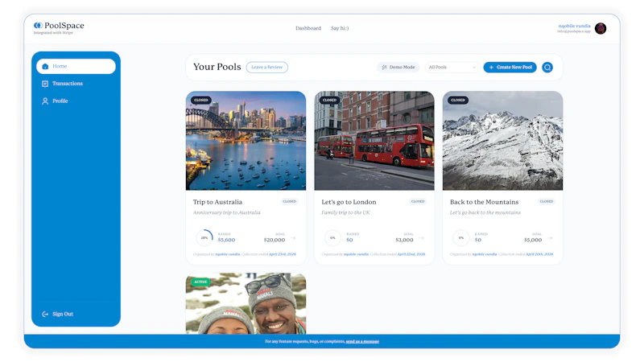
Task: Click the 0% progress ring for Mountains
Action: pyautogui.click(x=461, y=237)
